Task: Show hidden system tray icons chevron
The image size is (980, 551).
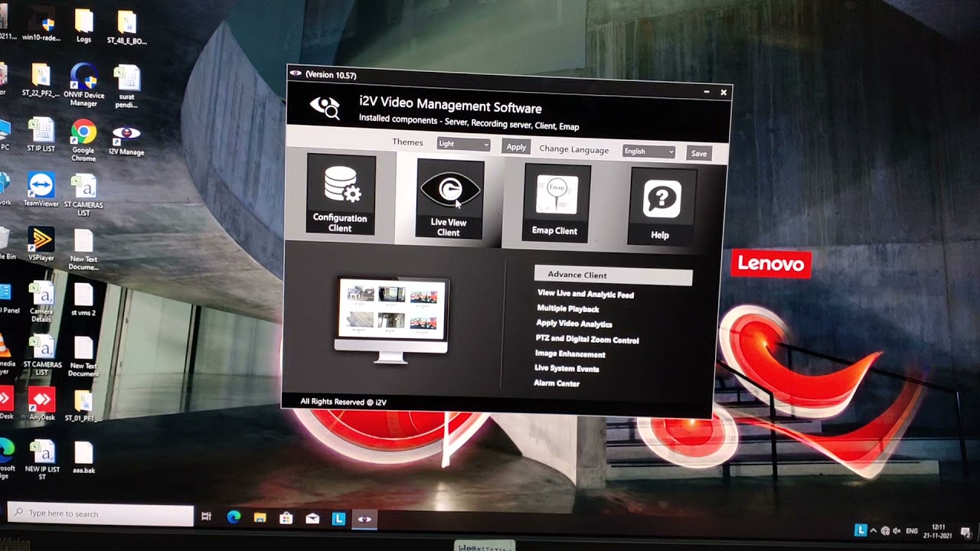Action: pyautogui.click(x=874, y=530)
